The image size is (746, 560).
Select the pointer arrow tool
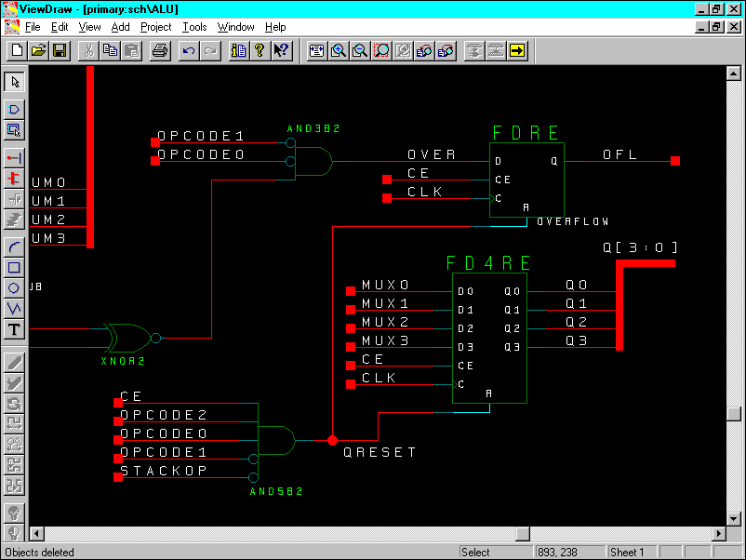[14, 82]
